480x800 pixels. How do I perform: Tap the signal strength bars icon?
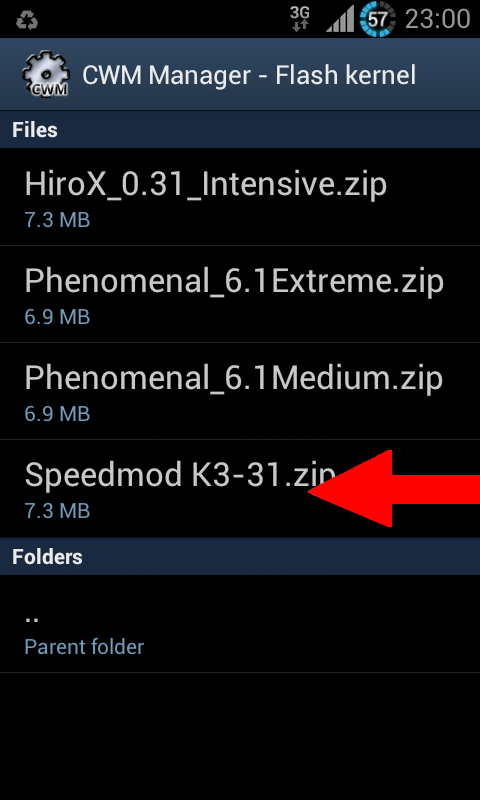click(340, 20)
